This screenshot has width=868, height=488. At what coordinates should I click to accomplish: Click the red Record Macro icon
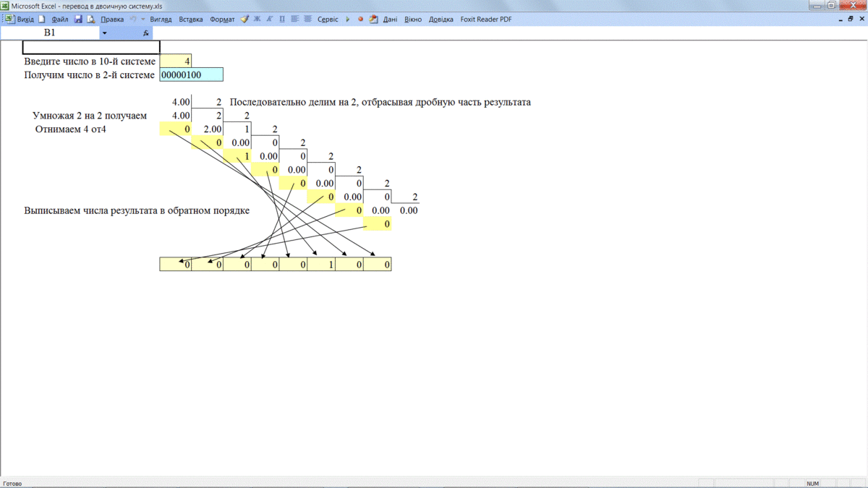[x=360, y=20]
